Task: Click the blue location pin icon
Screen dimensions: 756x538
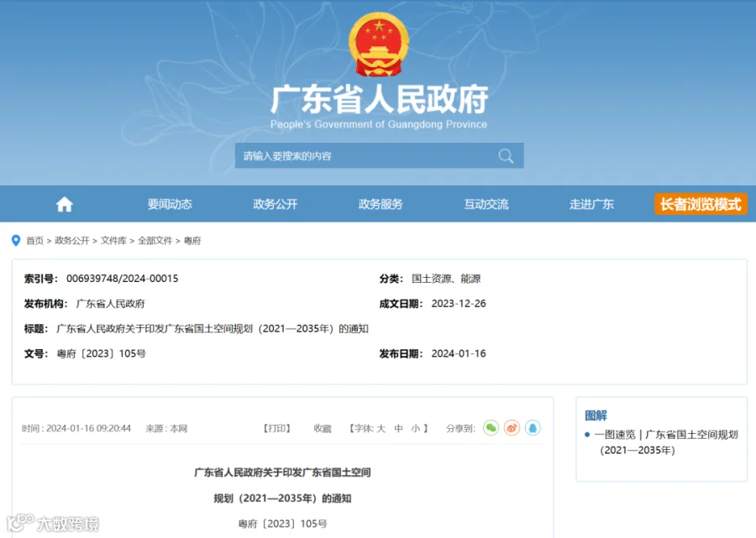Action: click(x=16, y=240)
